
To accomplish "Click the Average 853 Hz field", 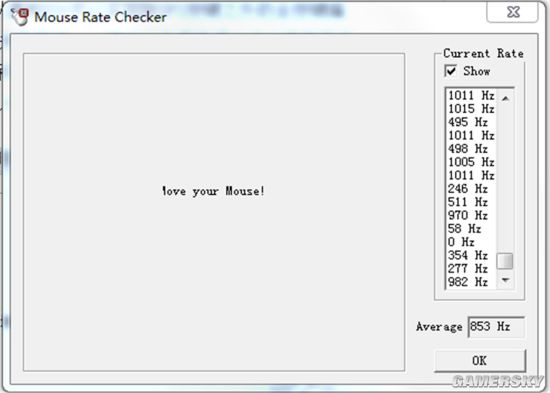I will (x=496, y=327).
